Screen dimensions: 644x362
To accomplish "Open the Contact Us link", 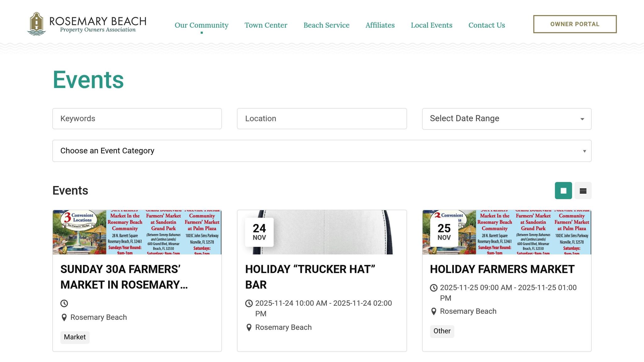I will (486, 25).
